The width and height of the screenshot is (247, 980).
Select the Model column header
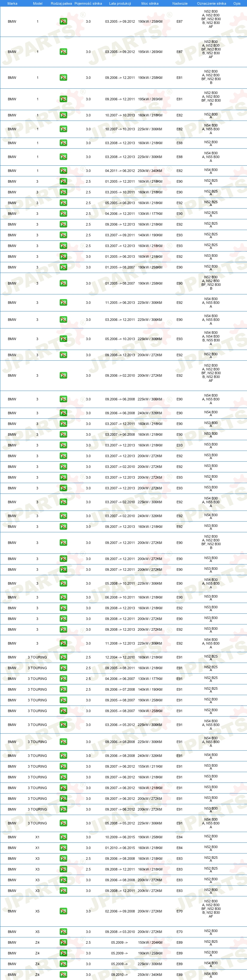point(38,3)
